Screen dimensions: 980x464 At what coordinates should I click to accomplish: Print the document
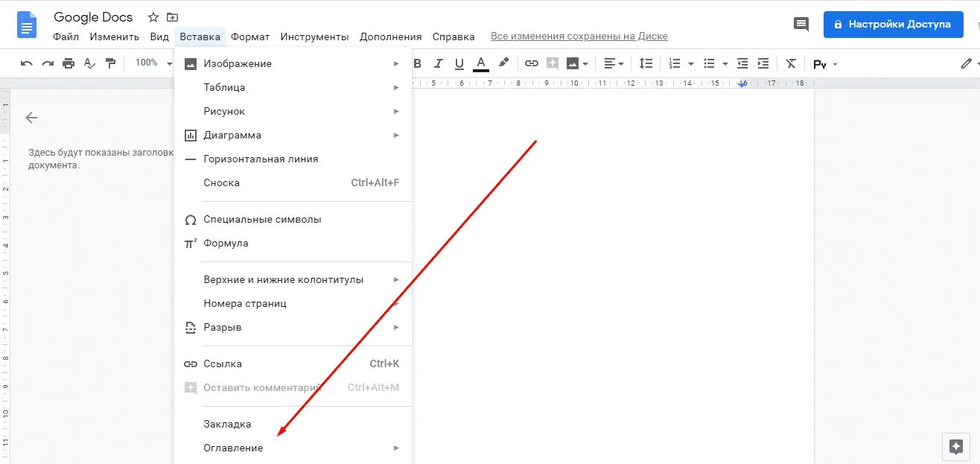(69, 63)
